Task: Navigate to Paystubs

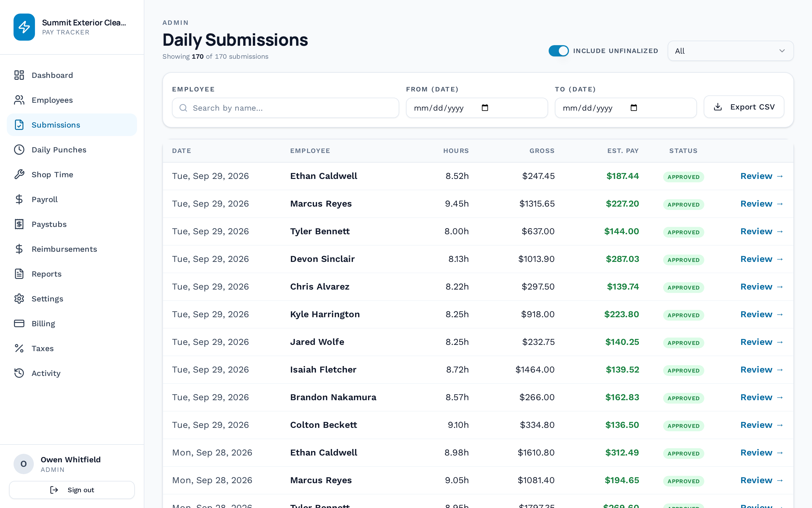Action: tap(72, 224)
